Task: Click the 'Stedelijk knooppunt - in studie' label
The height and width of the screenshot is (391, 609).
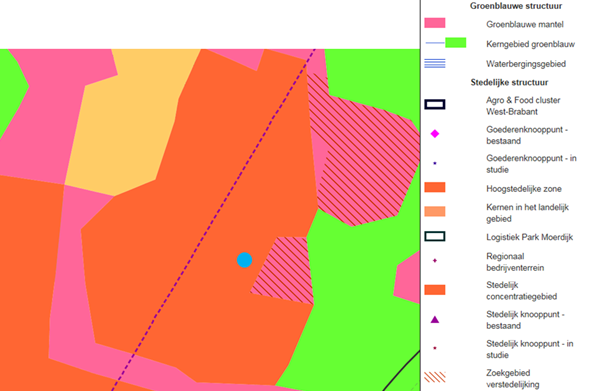Action: (x=530, y=349)
